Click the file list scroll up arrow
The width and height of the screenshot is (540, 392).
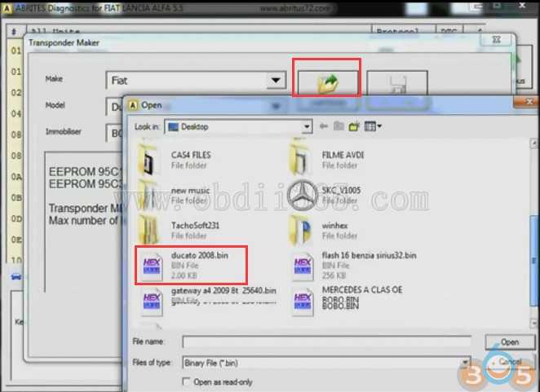tap(534, 143)
